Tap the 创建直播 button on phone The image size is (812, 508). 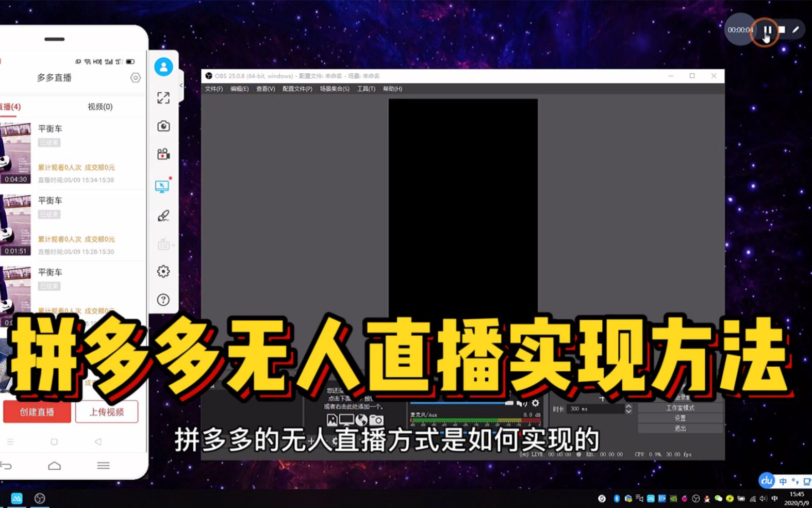coord(37,412)
